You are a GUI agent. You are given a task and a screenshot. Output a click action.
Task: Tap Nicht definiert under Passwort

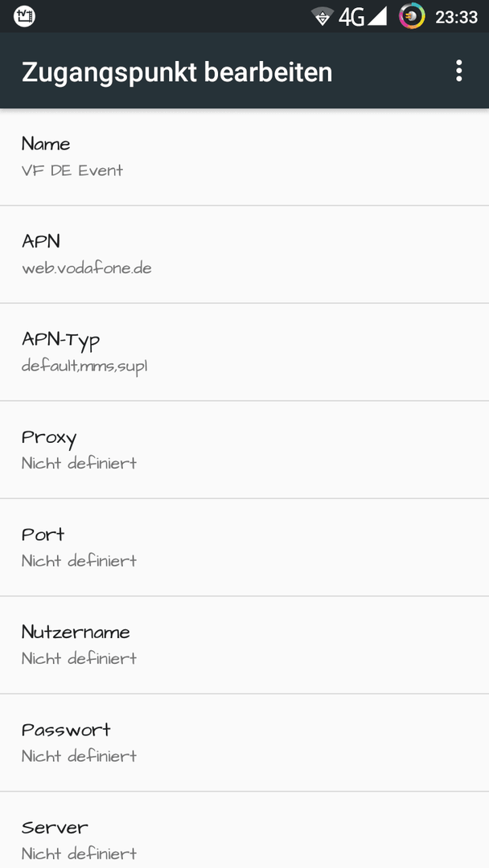click(x=79, y=755)
